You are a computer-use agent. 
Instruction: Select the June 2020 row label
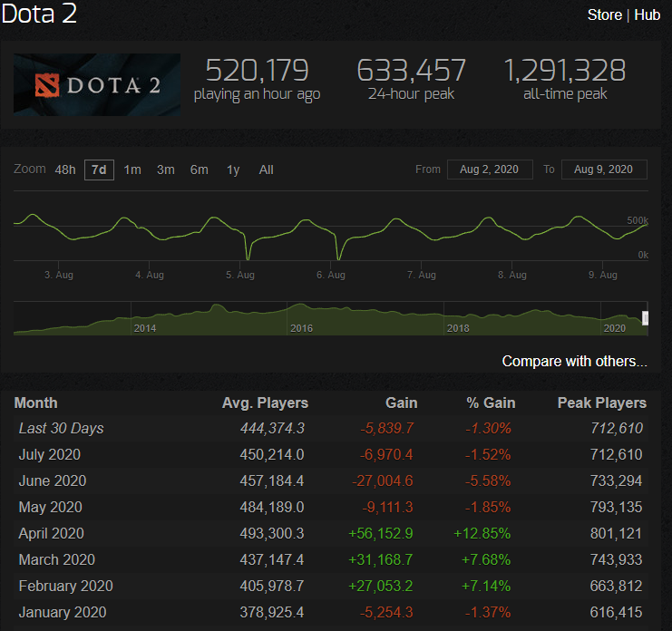[x=53, y=481]
